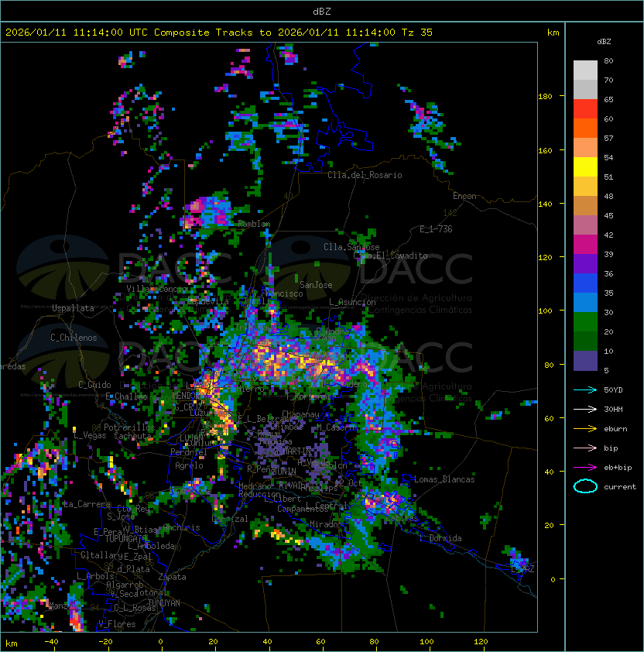Click the Clla.El_Cavadito place label

[390, 256]
